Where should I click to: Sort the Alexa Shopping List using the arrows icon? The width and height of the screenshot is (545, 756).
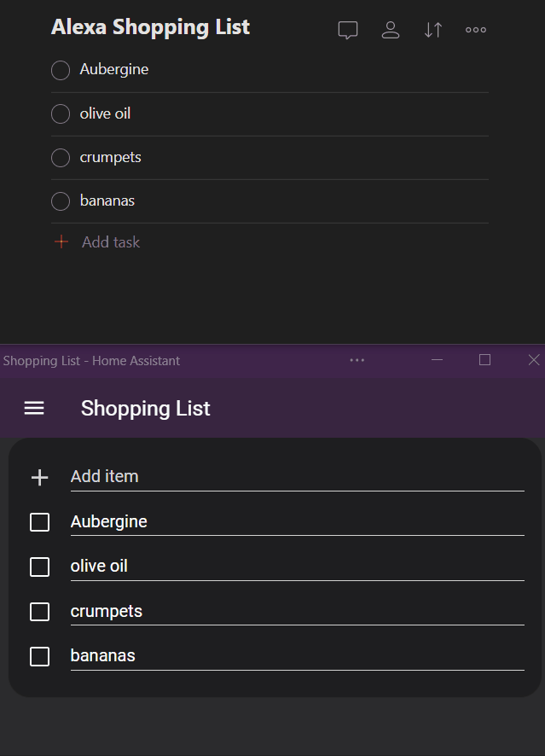coord(432,30)
